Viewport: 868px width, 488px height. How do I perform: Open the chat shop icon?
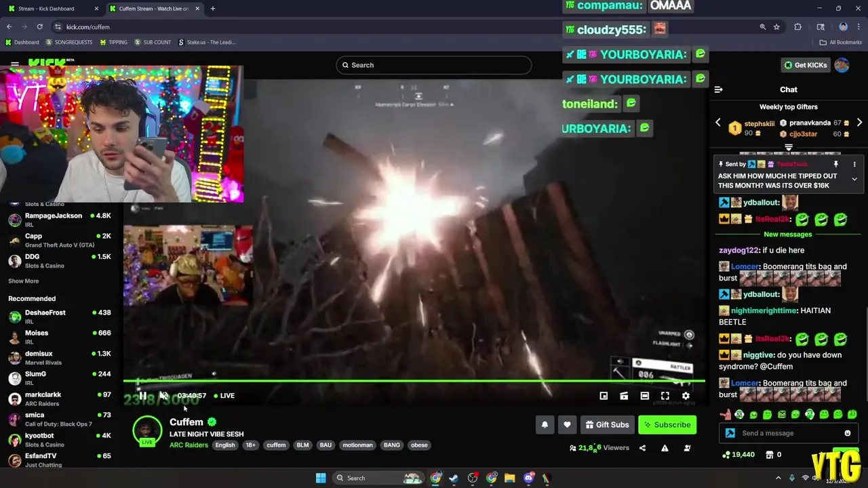770,455
